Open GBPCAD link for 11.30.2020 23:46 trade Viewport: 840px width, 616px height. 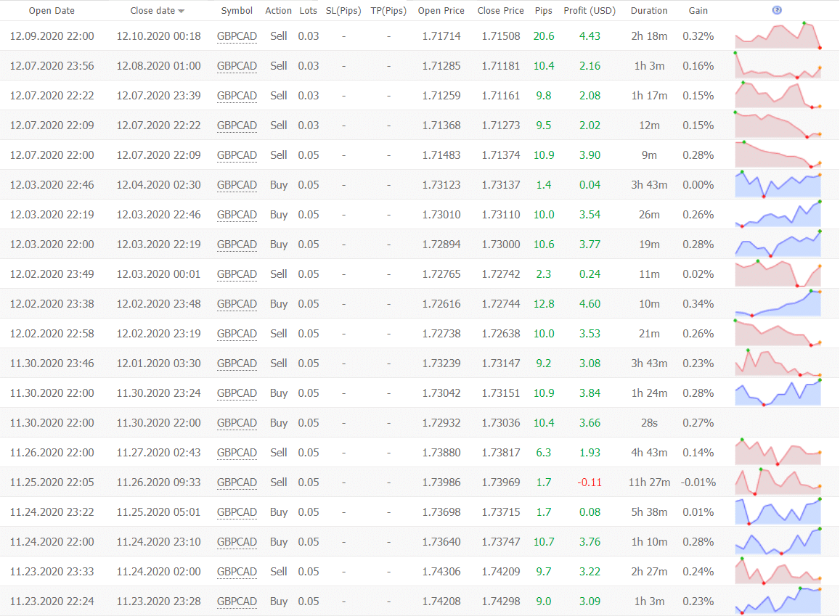coord(237,364)
